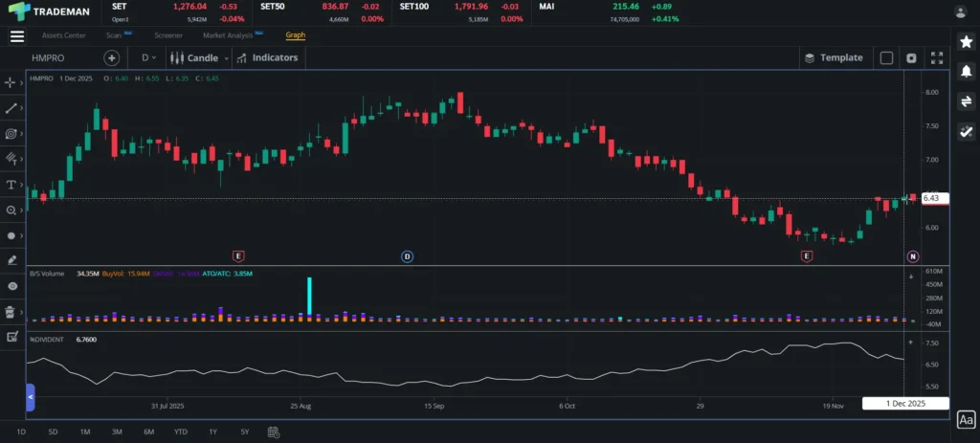
Task: Select the text annotation tool
Action: [11, 184]
